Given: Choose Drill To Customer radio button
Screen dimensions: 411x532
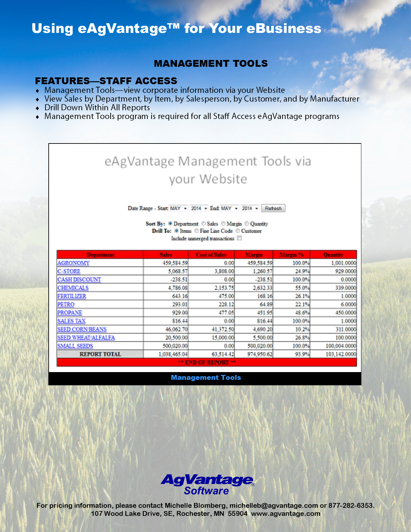Looking at the screenshot, I should pos(238,231).
